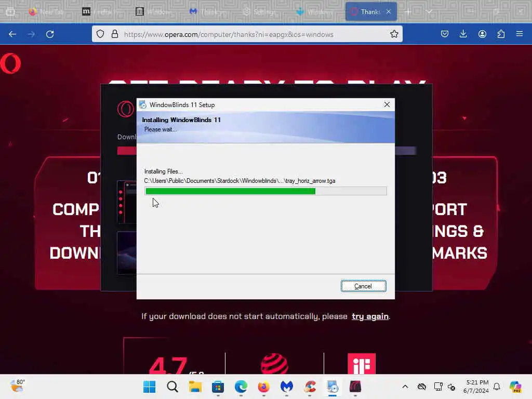Screen dimensions: 532x399
Task: Click the Opera GX installer logo
Action: 126,109
